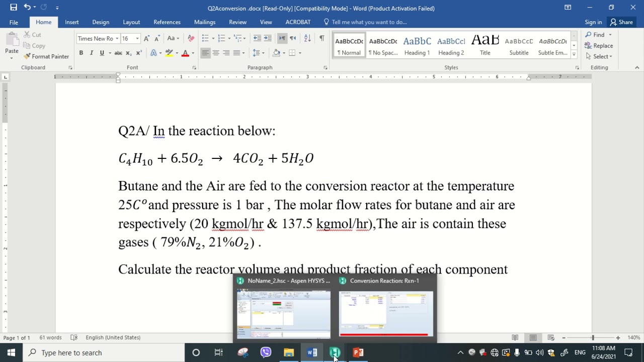
Task: Open the font size dropdown
Action: point(137,38)
